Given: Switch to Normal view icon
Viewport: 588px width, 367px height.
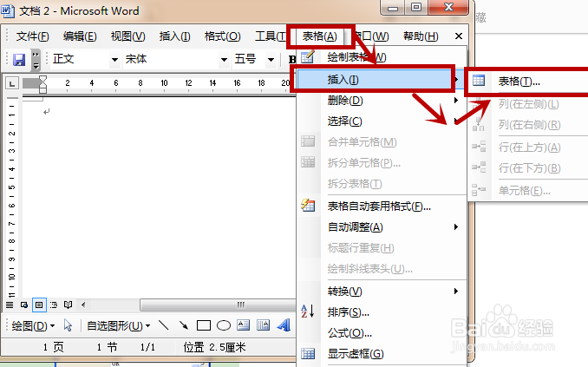Looking at the screenshot, I should [x=10, y=305].
